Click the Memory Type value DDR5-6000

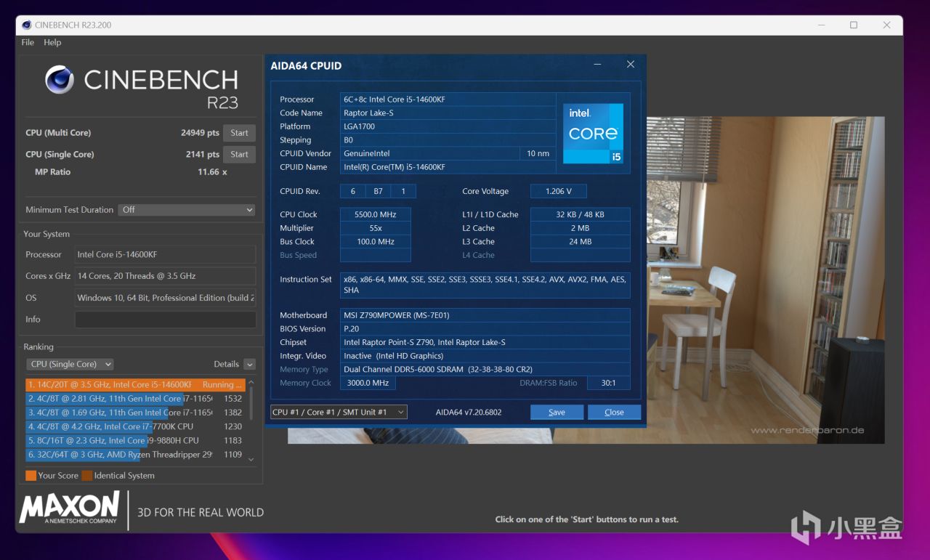pos(485,370)
